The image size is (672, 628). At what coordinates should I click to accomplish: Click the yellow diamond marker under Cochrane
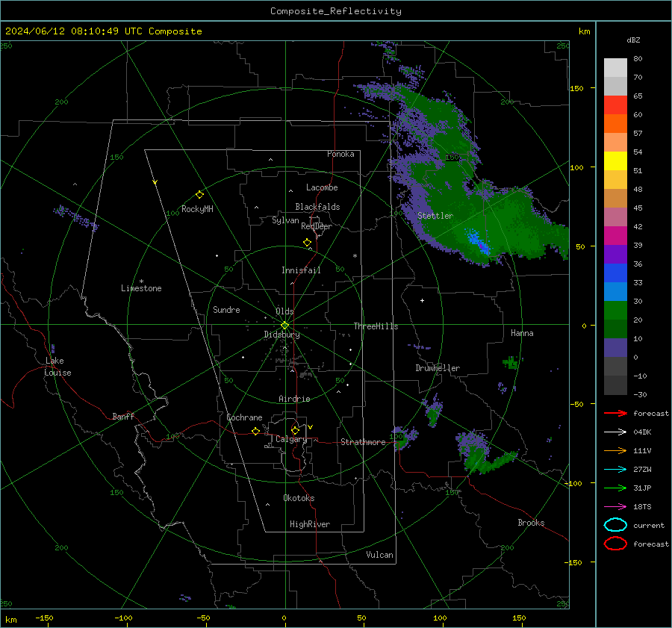(255, 432)
